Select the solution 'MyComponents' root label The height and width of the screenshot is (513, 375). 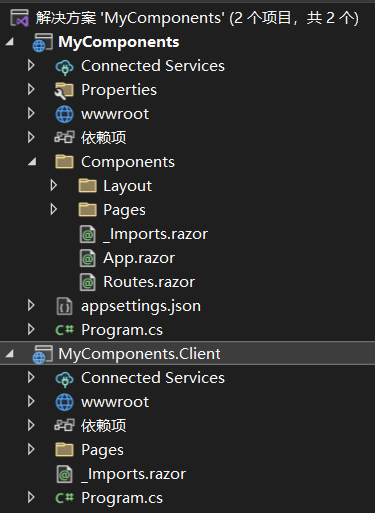197,18
